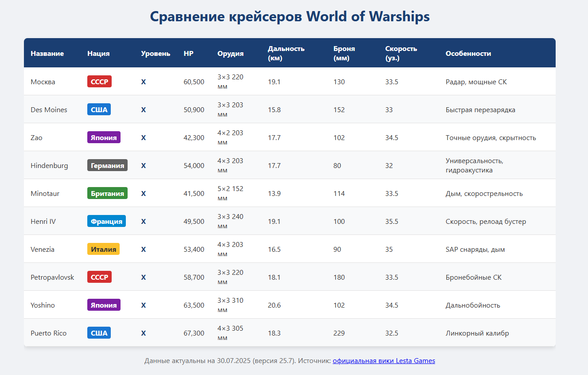Click the Франция nation badge
The height and width of the screenshot is (375, 588).
pos(106,221)
